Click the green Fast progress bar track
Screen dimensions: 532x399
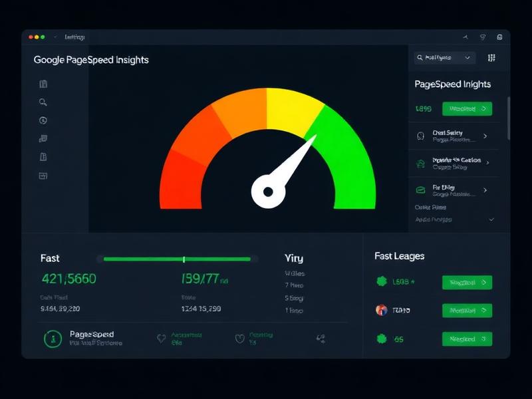pyautogui.click(x=177, y=259)
